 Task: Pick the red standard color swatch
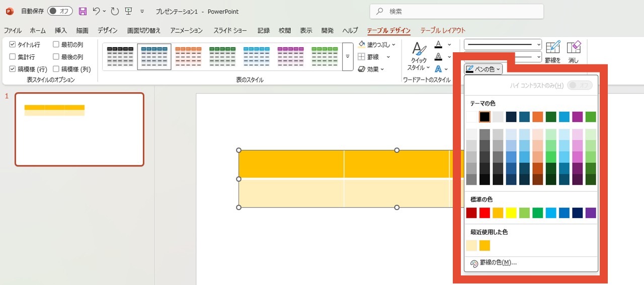(x=485, y=213)
